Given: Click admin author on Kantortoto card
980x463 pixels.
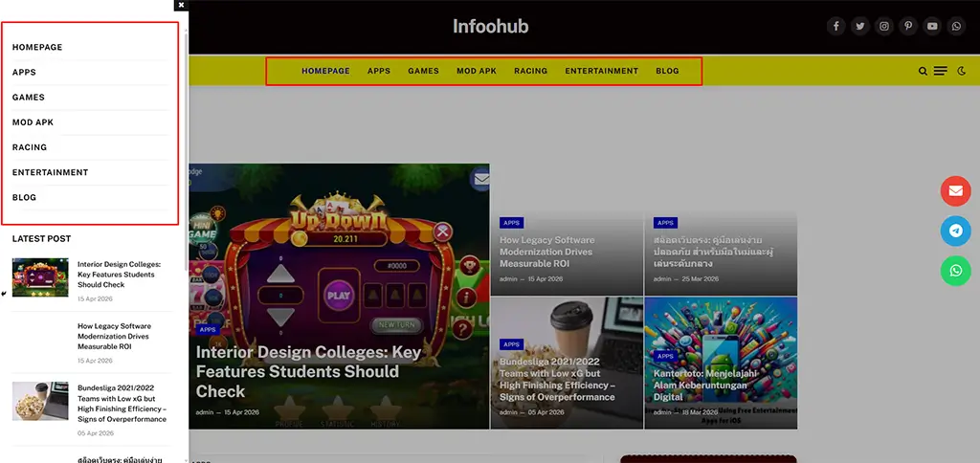Looking at the screenshot, I should [x=662, y=412].
